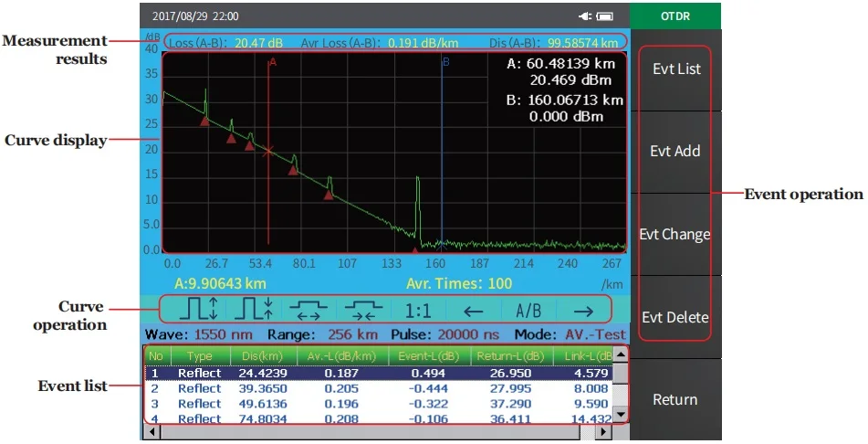The image size is (868, 444).
Task: Click the vertical zoom out curve icon
Action: click(x=254, y=310)
